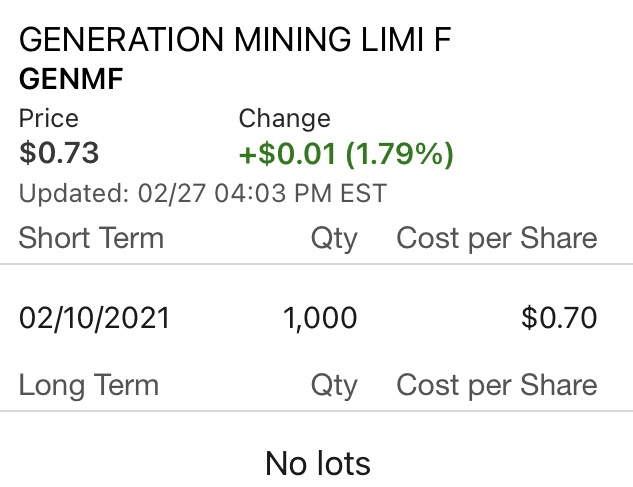Click divider line below Long Term header
The image size is (633, 487).
[316, 411]
